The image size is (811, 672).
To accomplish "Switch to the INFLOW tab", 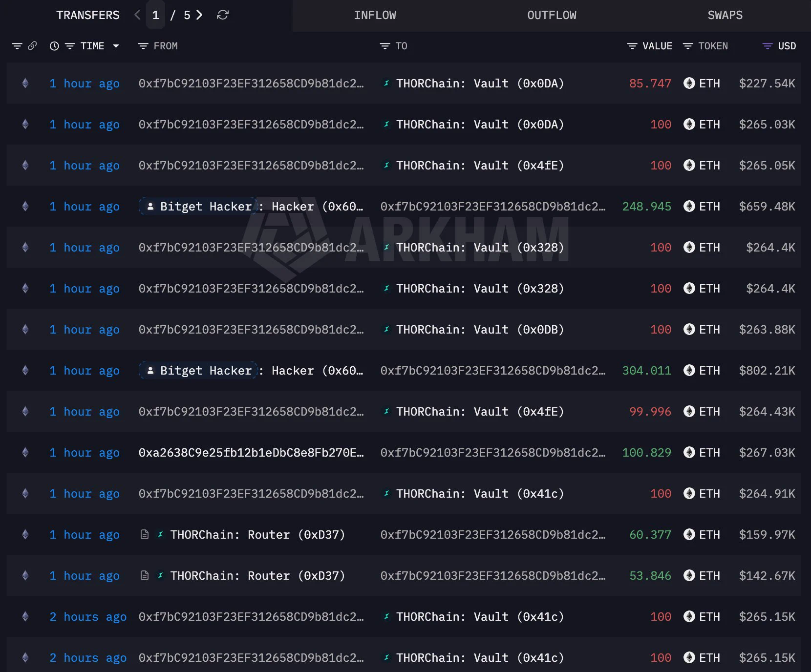I will click(x=375, y=15).
